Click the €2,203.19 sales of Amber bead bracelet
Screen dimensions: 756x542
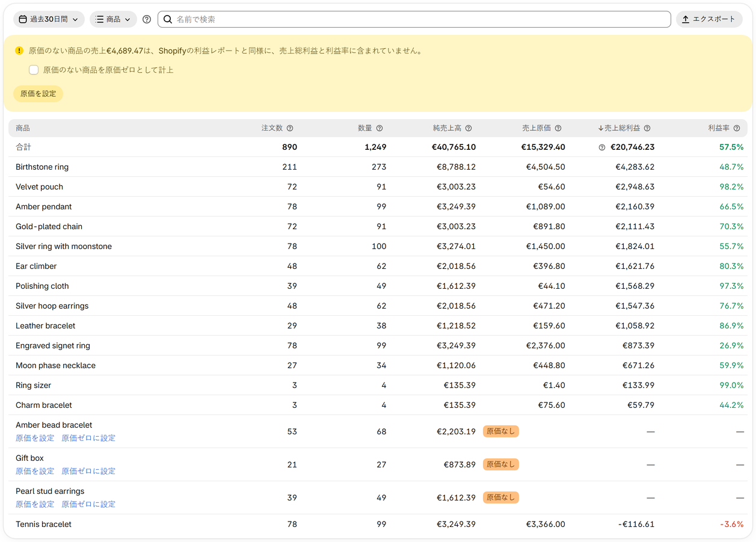(456, 431)
